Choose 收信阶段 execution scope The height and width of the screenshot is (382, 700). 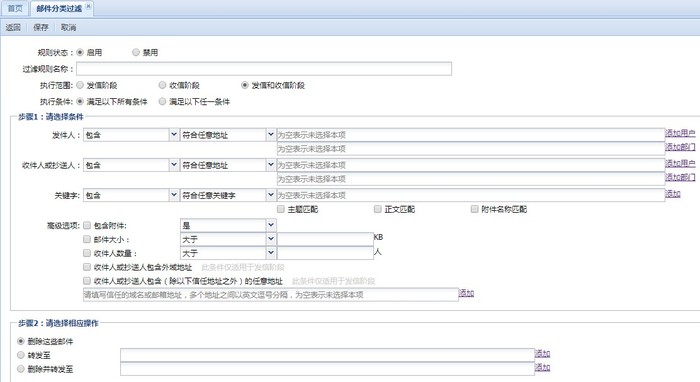tap(162, 85)
